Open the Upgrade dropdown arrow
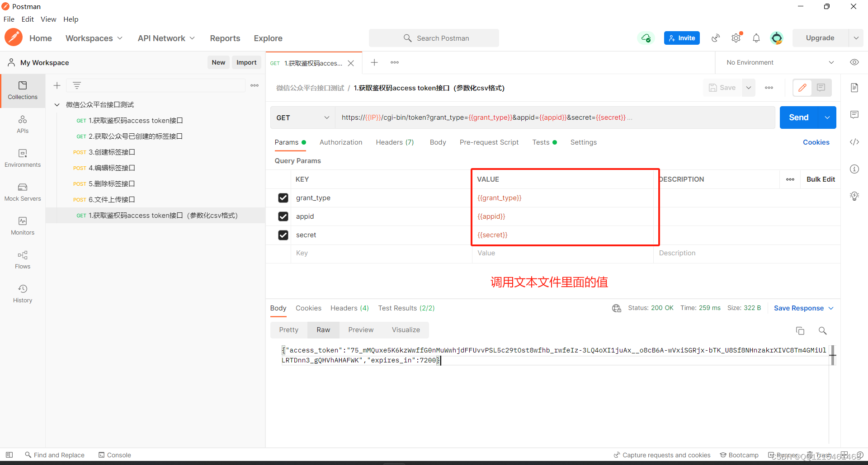 [856, 38]
